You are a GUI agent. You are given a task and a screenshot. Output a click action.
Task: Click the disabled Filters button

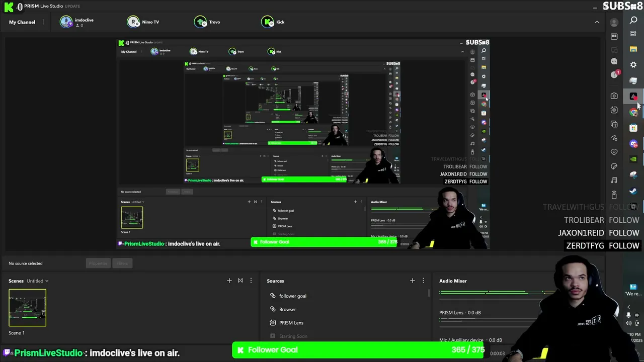click(122, 263)
